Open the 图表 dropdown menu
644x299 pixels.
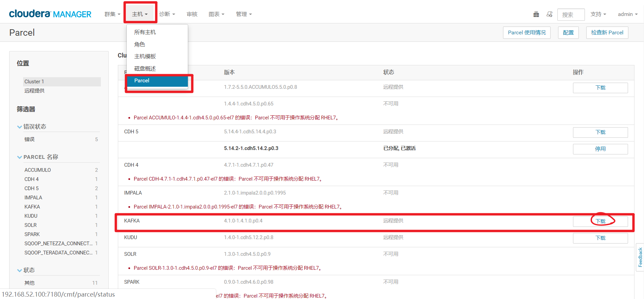(x=216, y=14)
